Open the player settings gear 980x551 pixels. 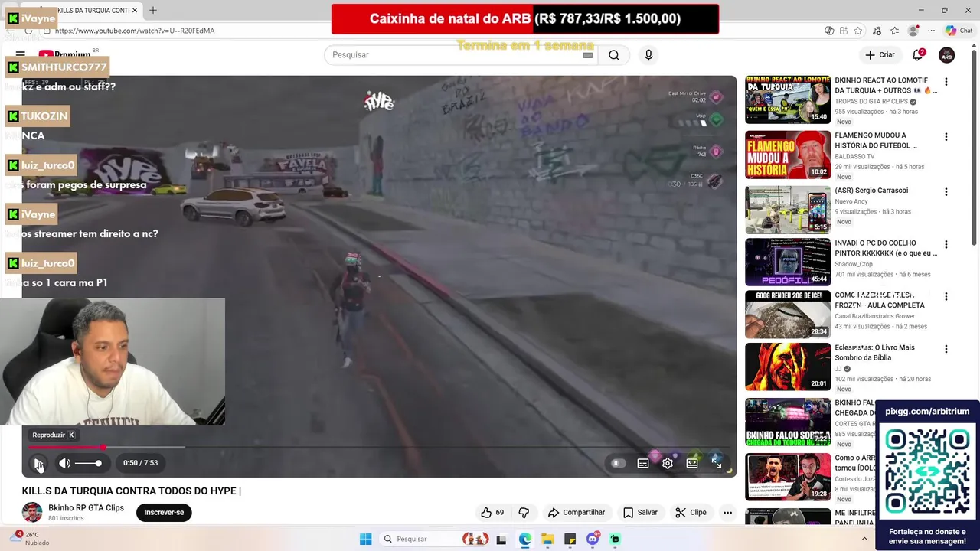click(x=668, y=463)
